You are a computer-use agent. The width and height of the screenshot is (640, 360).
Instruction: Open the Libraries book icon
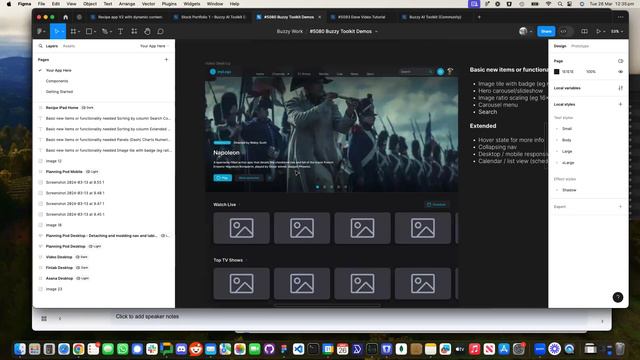tap(584, 31)
